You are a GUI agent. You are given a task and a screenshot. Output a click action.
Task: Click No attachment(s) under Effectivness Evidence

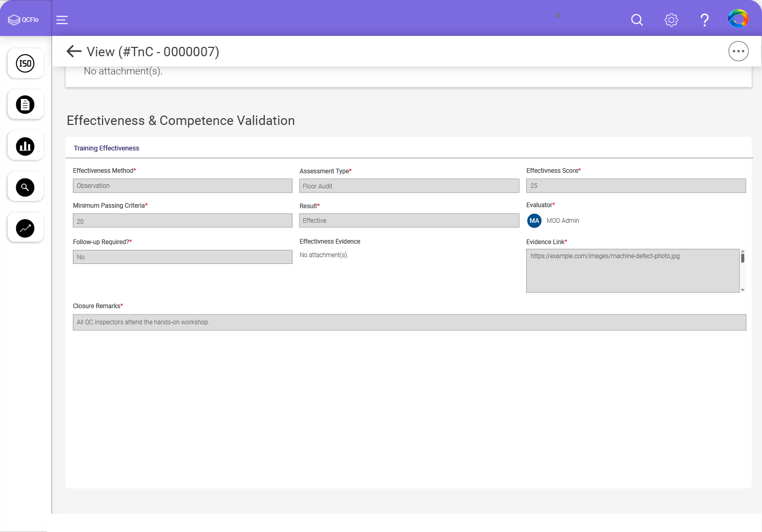tap(324, 255)
